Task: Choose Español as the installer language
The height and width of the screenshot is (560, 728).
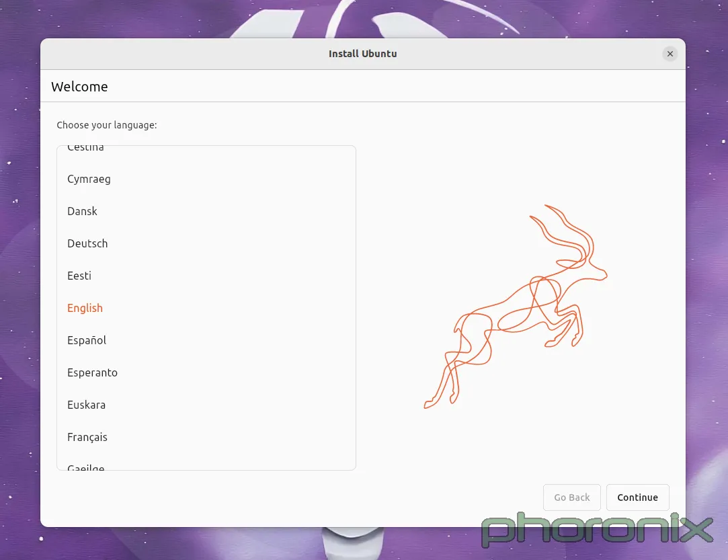Action: point(206,340)
